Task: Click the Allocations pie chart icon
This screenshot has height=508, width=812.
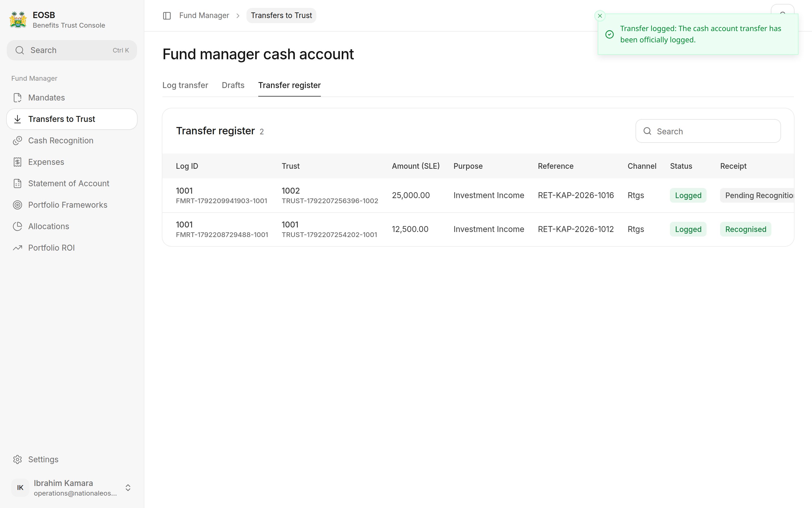Action: 17,226
